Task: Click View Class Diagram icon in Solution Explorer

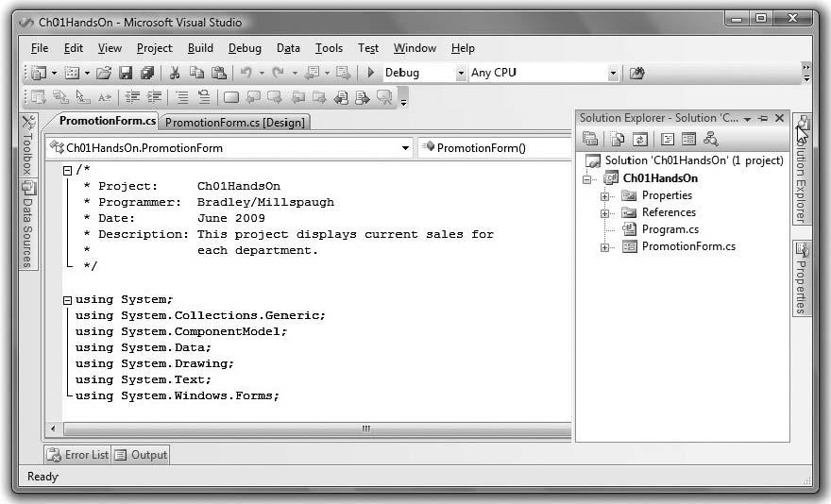Action: click(711, 139)
